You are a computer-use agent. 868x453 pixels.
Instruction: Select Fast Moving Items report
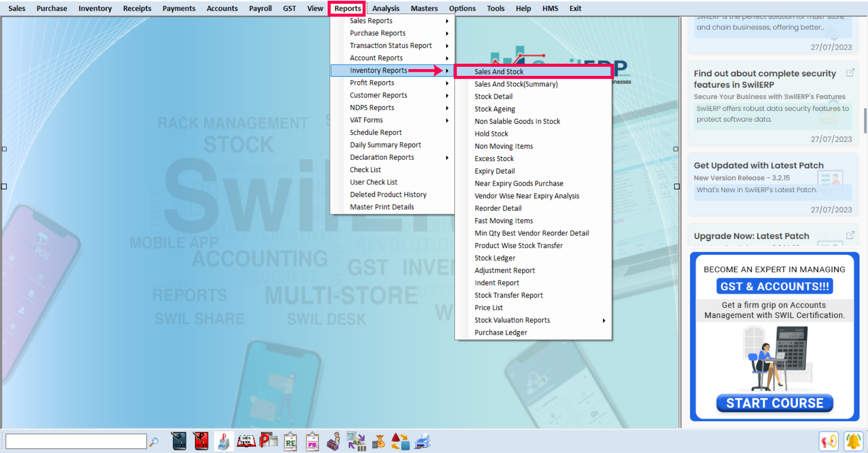533,221
